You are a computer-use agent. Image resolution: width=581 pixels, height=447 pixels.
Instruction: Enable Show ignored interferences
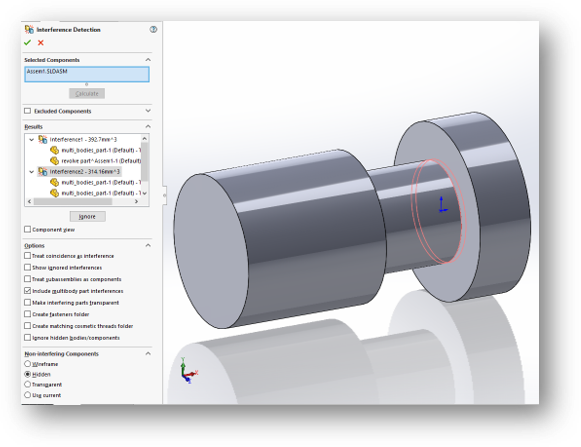click(27, 267)
